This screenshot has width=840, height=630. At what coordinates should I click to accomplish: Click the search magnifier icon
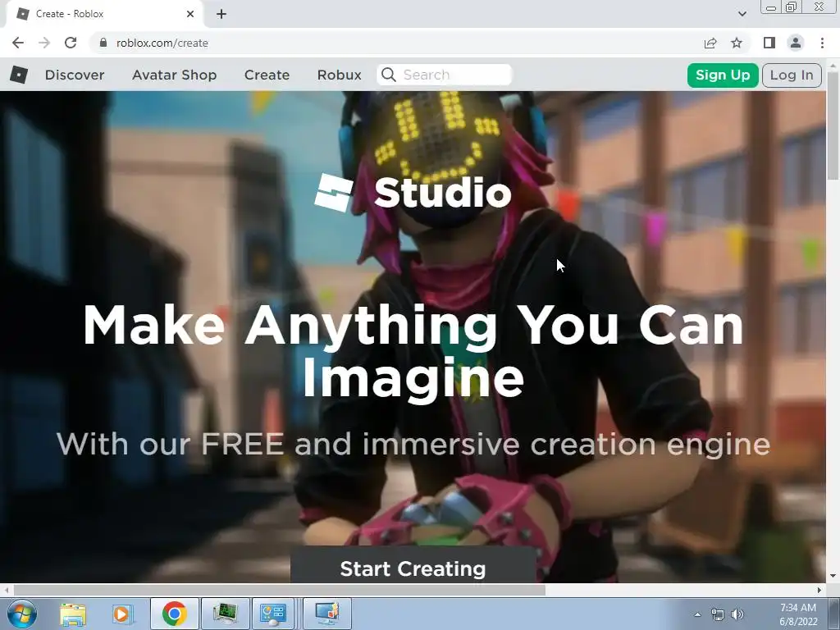[x=389, y=75]
